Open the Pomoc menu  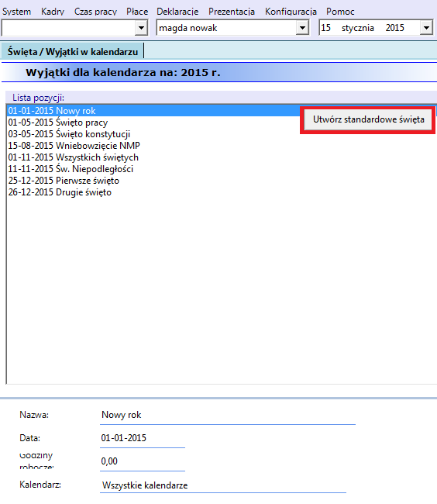(340, 12)
